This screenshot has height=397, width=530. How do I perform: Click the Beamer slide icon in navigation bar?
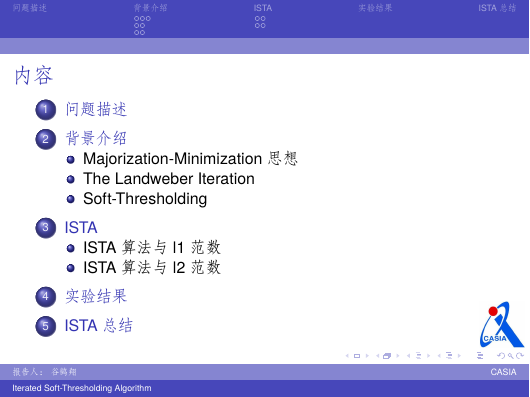click(357, 356)
